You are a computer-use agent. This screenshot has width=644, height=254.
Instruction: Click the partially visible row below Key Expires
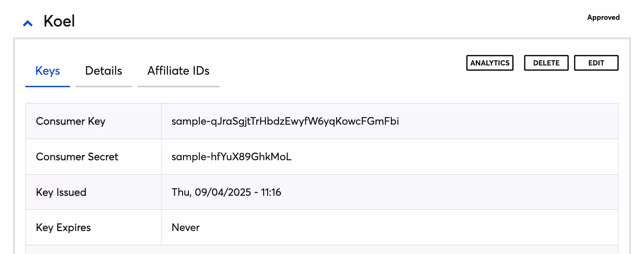322,250
